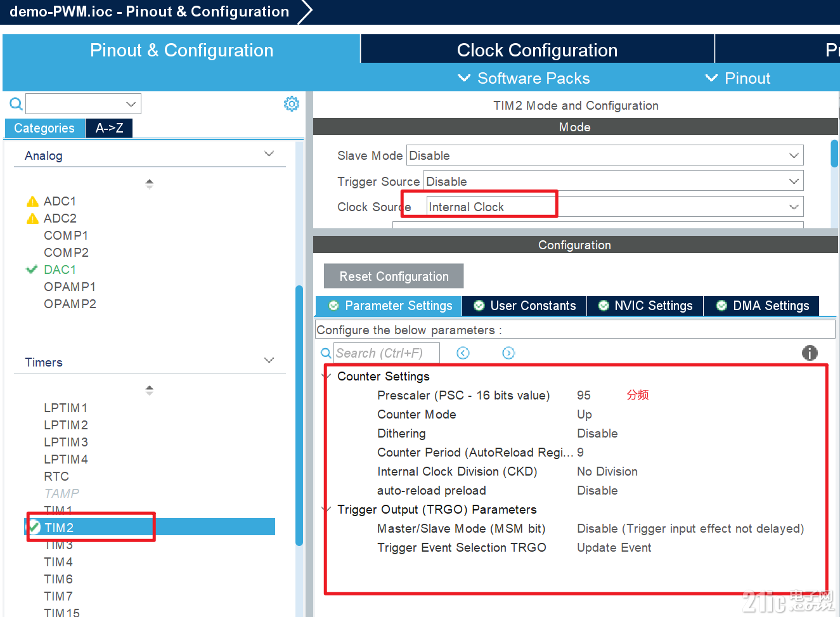Image resolution: width=840 pixels, height=617 pixels.
Task: Switch to Clock Configuration tab
Action: tap(538, 50)
